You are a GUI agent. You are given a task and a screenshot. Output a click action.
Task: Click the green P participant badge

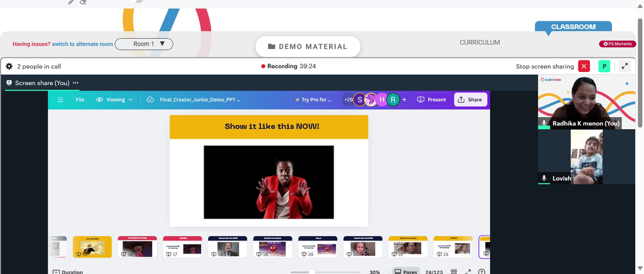(x=604, y=66)
